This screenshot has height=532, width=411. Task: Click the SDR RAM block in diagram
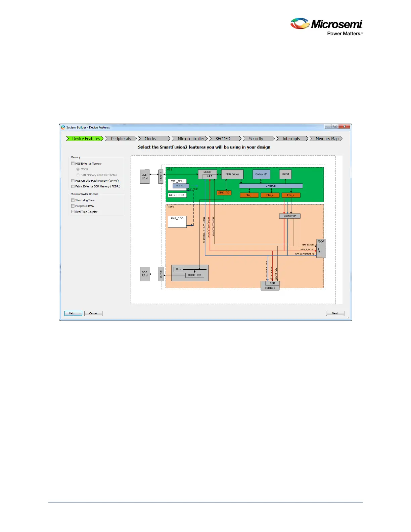pos(145,274)
